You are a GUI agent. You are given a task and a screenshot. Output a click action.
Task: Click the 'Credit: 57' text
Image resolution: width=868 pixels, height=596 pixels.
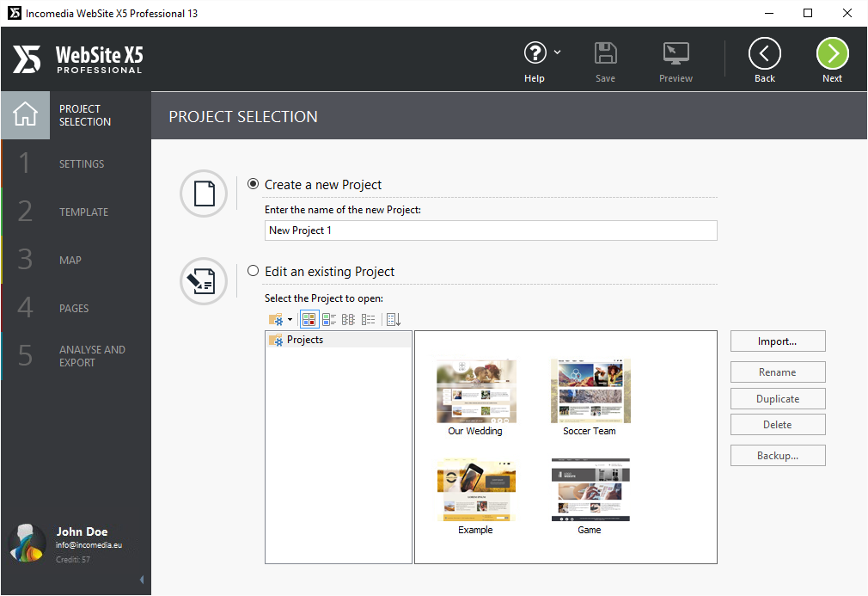click(x=72, y=559)
